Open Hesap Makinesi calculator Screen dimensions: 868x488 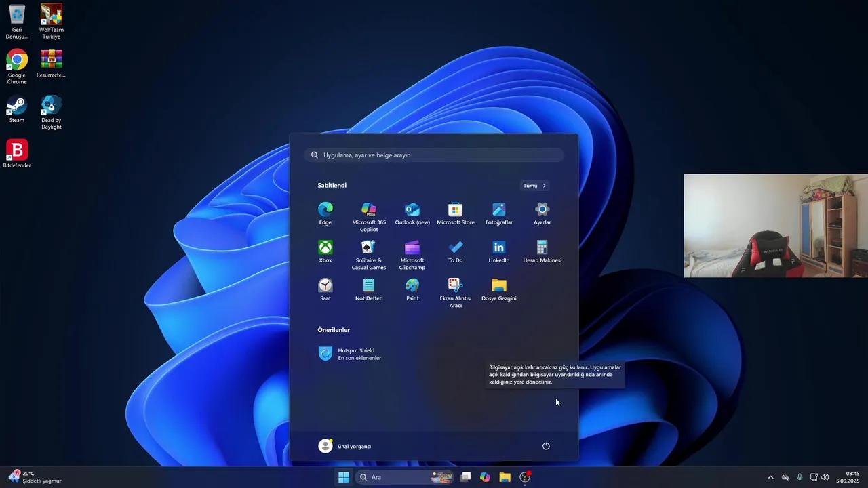click(542, 251)
